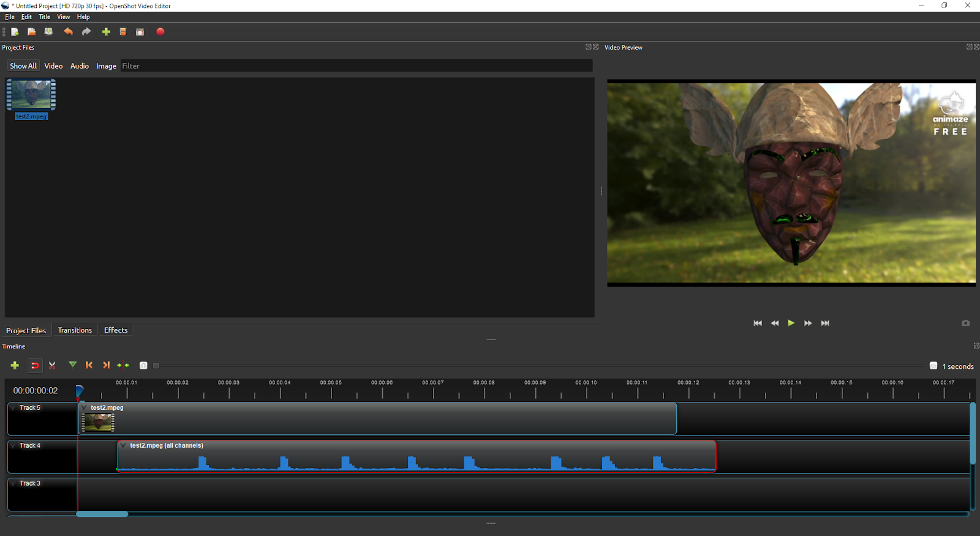Click the zoom-out icon beside '1 seconds'
The image size is (980, 536).
pos(933,366)
